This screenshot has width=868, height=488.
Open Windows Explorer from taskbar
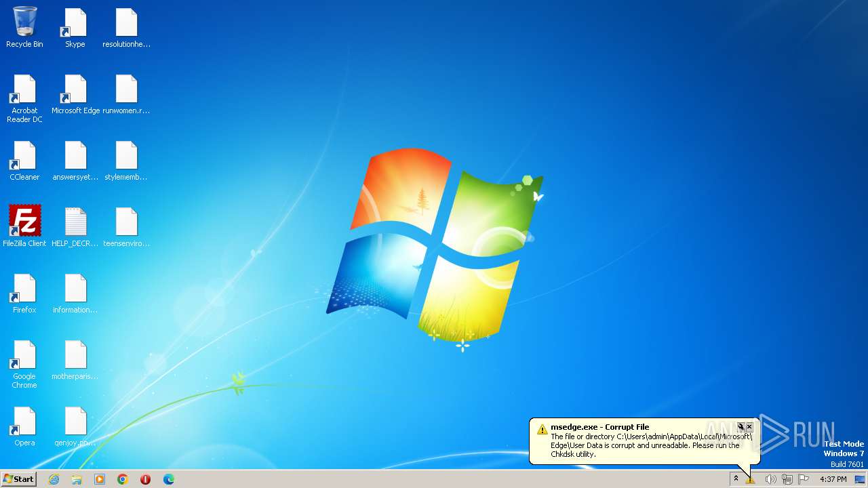(x=77, y=479)
